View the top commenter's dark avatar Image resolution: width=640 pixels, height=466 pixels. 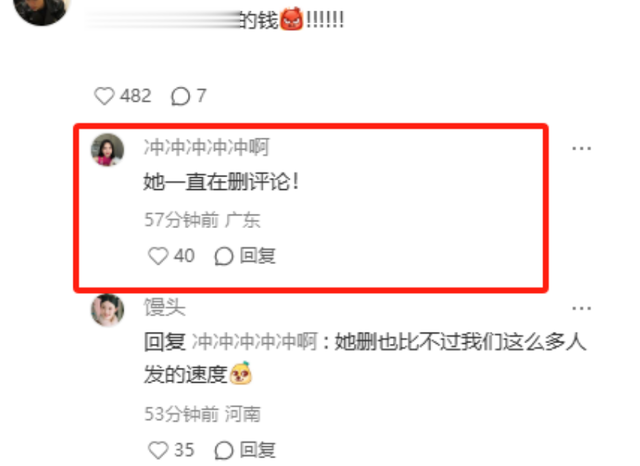[x=42, y=10]
